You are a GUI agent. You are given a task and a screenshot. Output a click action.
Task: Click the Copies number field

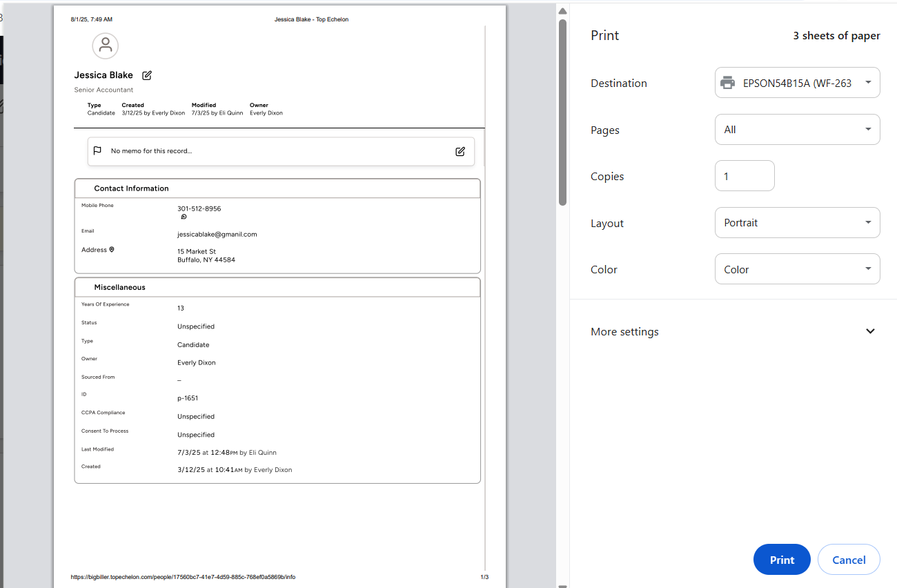point(745,176)
